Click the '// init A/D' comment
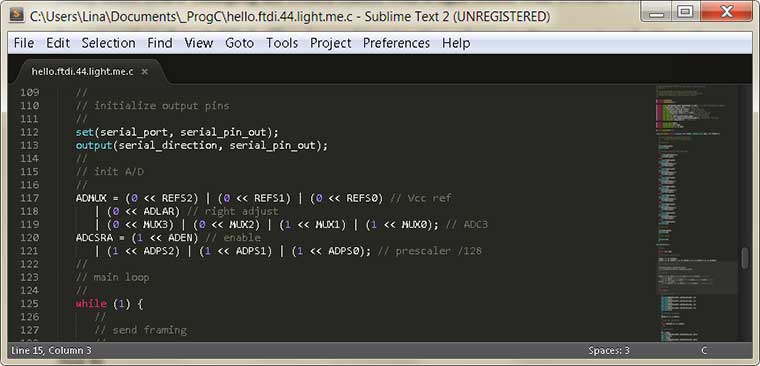Viewport: 760px width, 366px height. click(110, 172)
